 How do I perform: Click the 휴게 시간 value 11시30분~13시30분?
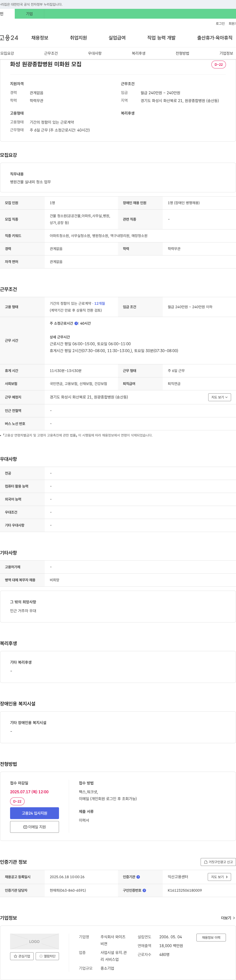pos(66,371)
